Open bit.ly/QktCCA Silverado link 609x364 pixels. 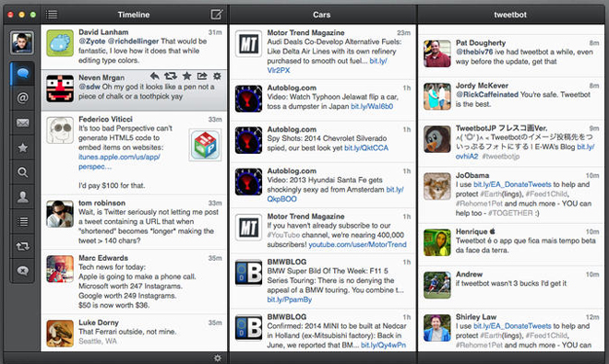click(366, 147)
